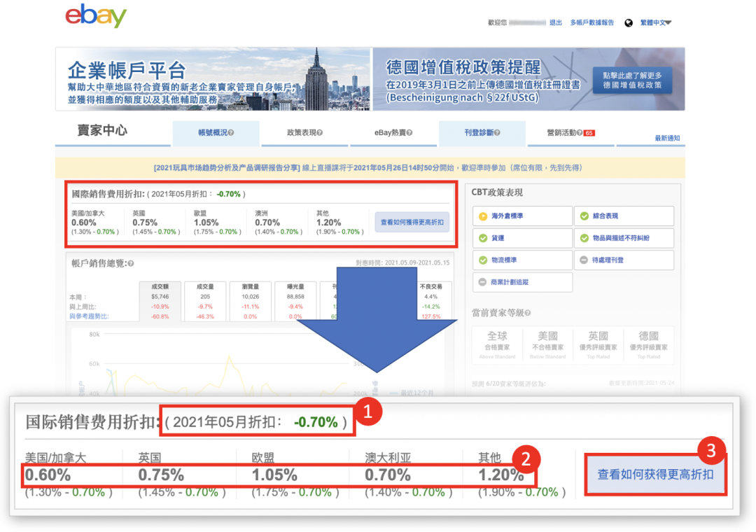Click the globe language icon
The height and width of the screenshot is (532, 756).
click(x=628, y=22)
